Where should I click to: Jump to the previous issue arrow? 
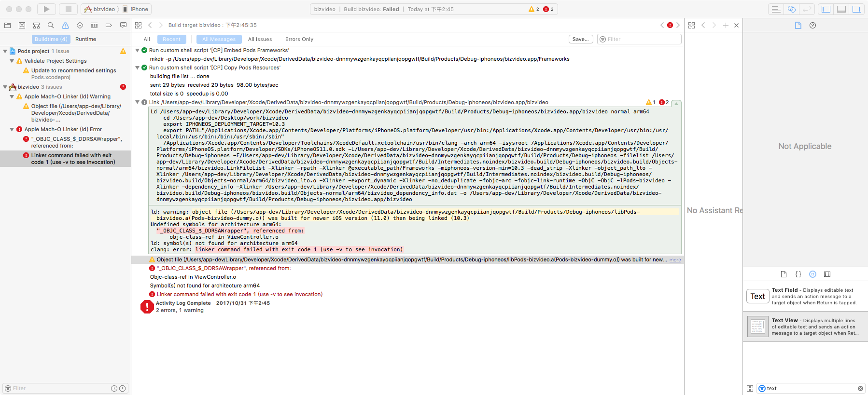coord(662,25)
